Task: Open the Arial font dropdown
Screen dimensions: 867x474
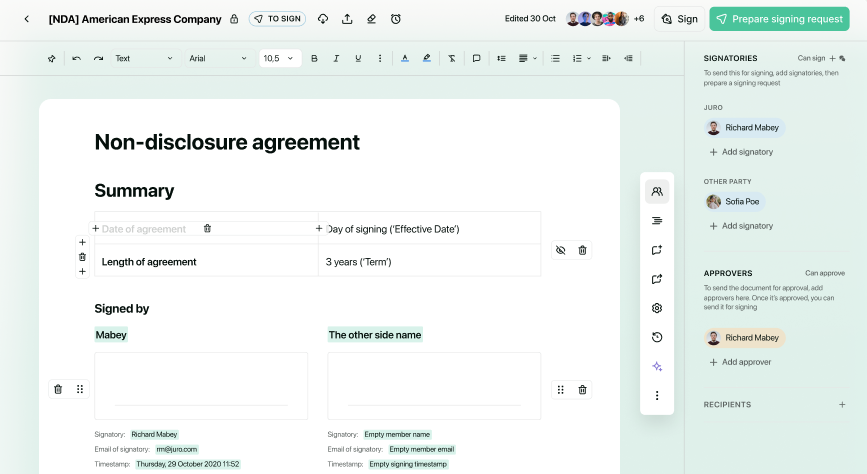Action: (218, 59)
